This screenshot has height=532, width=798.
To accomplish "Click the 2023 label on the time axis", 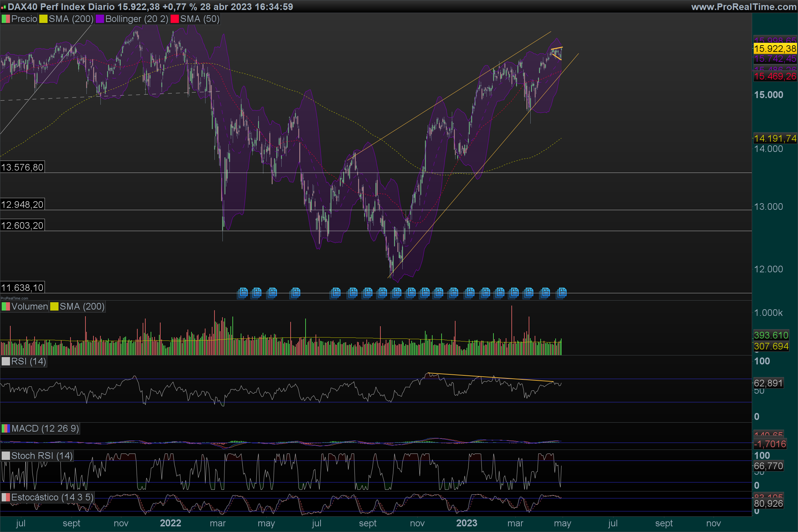I will coord(466,523).
